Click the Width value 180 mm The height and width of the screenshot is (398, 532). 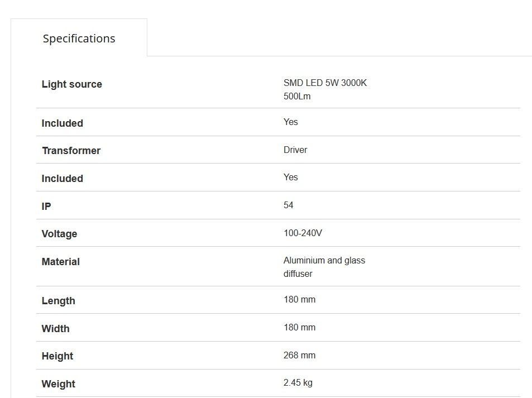[x=300, y=327]
